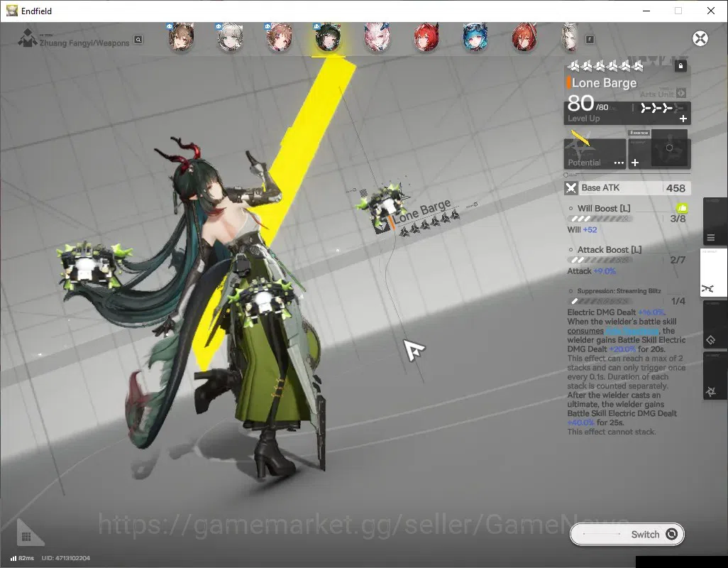Screen dimensions: 728x568
Task: Click the Suppression 1/4 progress bar
Action: click(x=600, y=302)
